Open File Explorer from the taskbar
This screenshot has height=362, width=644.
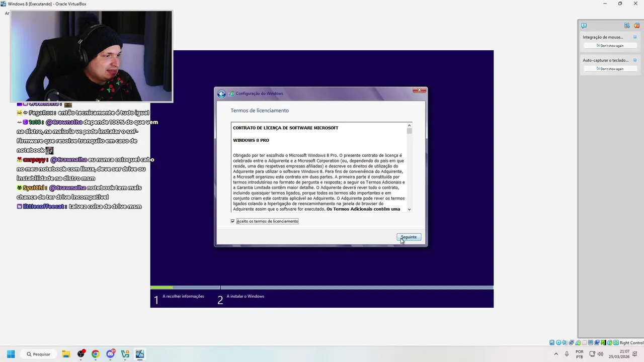click(x=66, y=354)
